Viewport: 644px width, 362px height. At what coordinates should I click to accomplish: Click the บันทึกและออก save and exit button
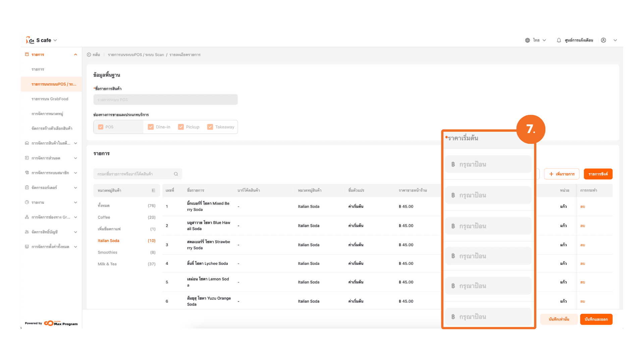click(596, 319)
